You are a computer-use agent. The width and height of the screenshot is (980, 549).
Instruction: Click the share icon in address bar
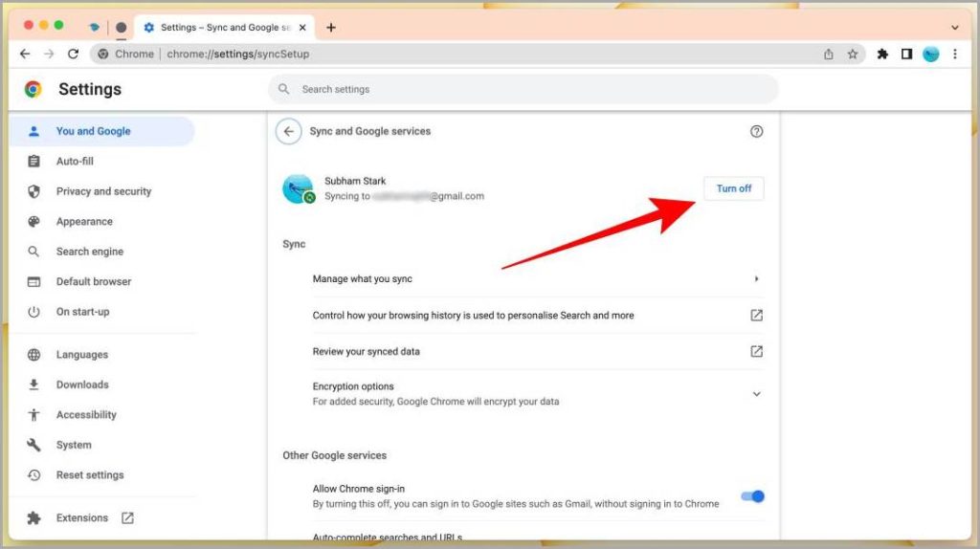point(828,55)
